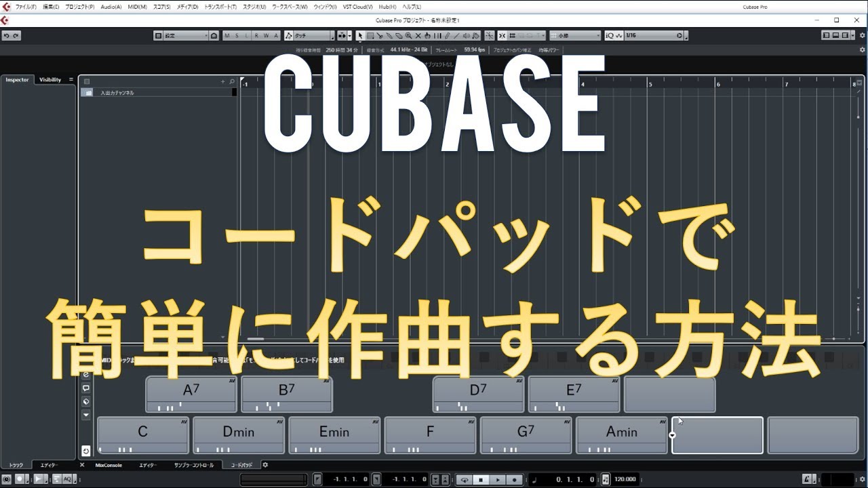Image resolution: width=868 pixels, height=488 pixels.
Task: Open toolbar setup gear at top right
Action: (863, 35)
